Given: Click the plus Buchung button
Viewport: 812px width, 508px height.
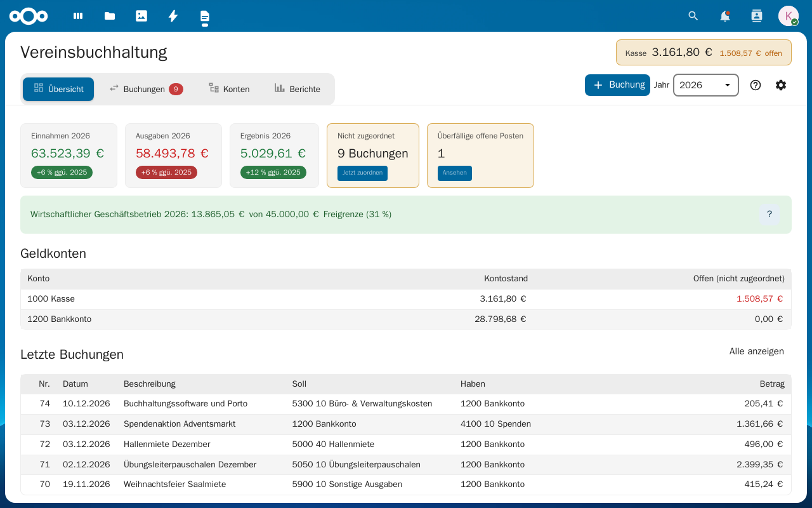Looking at the screenshot, I should [617, 85].
